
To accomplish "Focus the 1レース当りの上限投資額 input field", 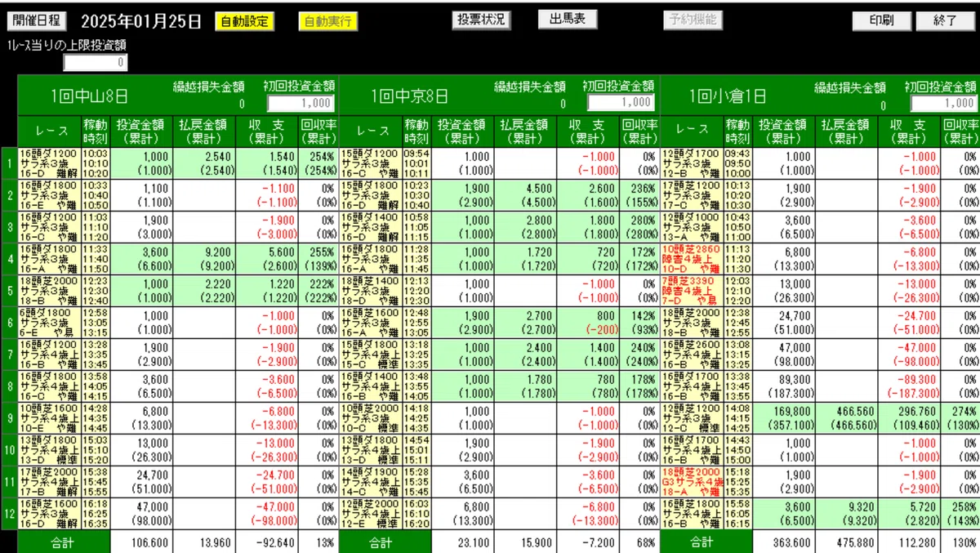I will point(96,62).
